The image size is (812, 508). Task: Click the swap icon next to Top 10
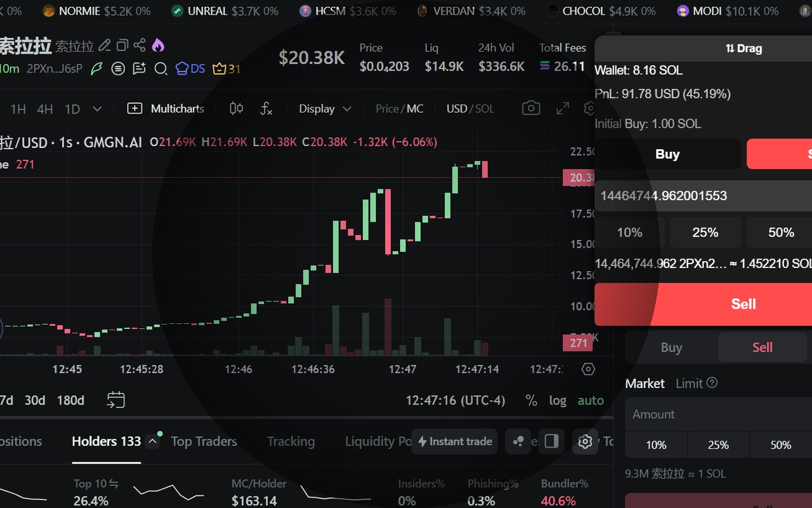[114, 484]
